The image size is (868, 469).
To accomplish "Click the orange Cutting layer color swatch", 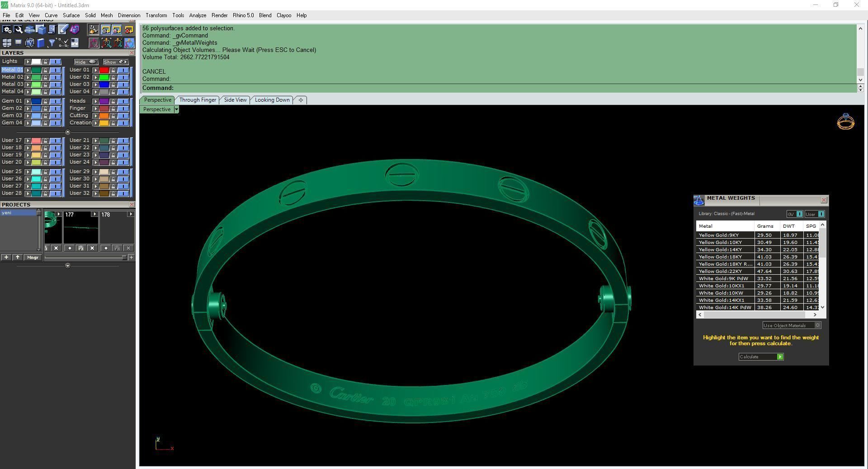I will tap(104, 116).
